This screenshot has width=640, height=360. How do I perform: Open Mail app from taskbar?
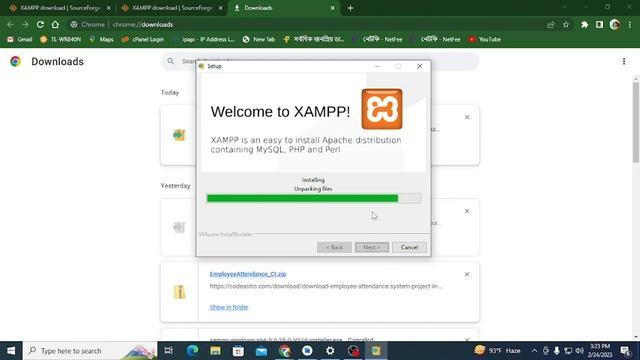coord(261,351)
